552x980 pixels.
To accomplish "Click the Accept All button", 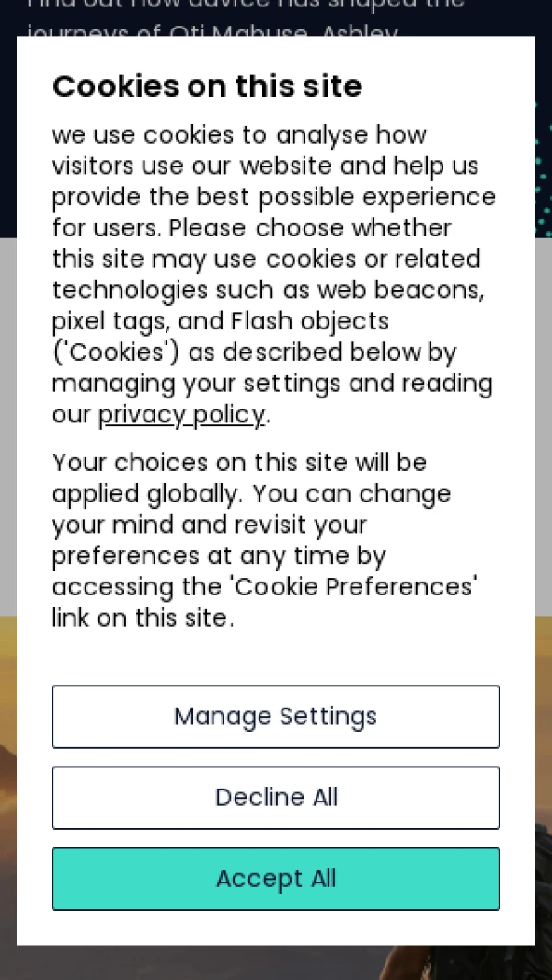I will [276, 879].
